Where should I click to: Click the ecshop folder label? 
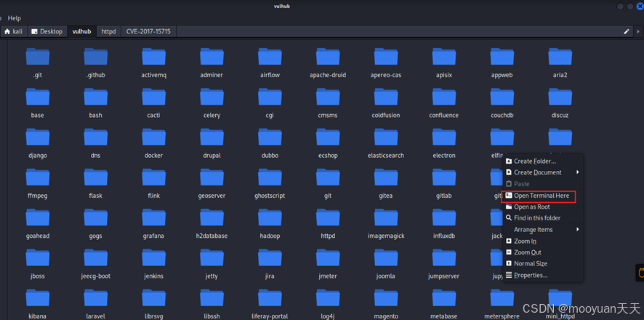[328, 156]
